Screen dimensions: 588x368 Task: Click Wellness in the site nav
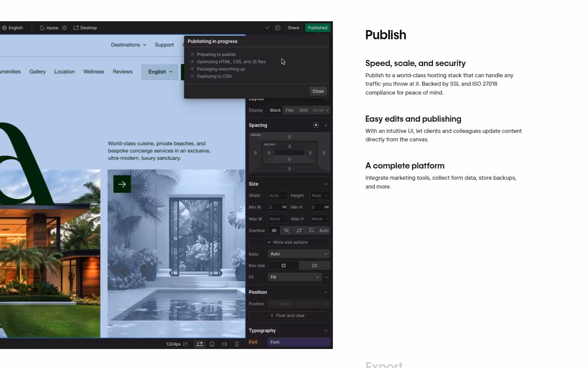pos(93,72)
